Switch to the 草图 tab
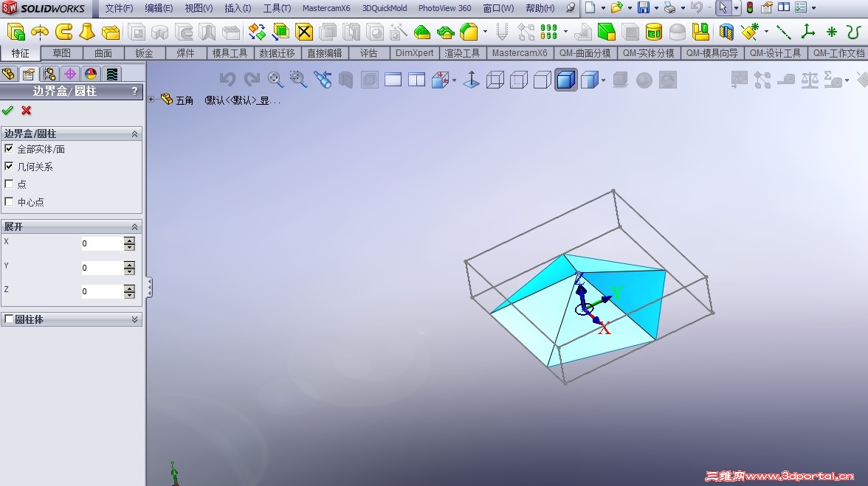The image size is (868, 486). [62, 53]
